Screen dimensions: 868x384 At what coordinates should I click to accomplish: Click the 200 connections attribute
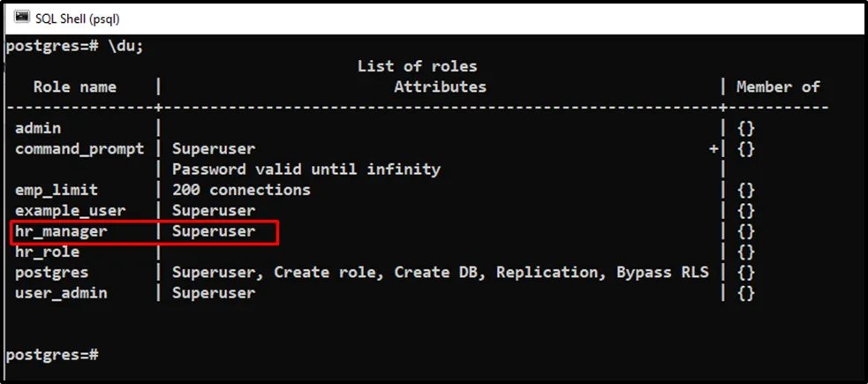241,190
